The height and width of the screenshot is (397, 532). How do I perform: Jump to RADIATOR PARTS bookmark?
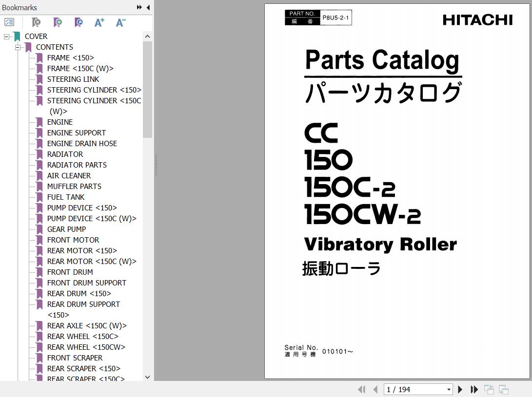tap(77, 165)
